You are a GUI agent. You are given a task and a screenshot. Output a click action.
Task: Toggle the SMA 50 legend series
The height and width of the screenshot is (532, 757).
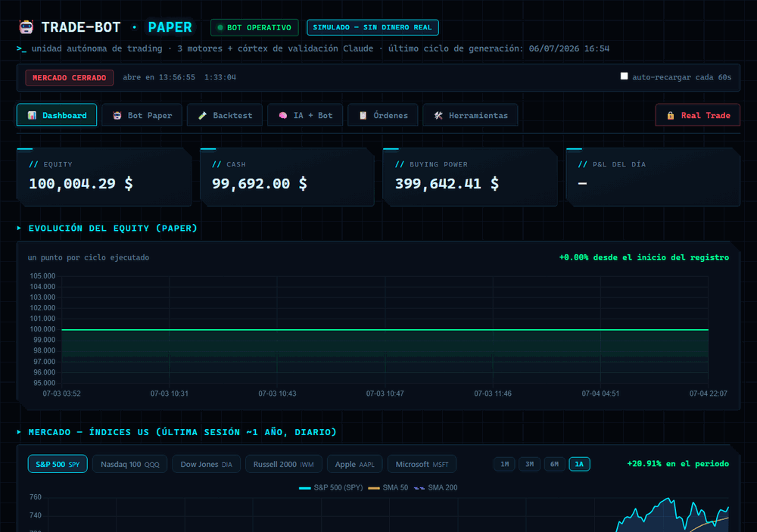point(388,487)
